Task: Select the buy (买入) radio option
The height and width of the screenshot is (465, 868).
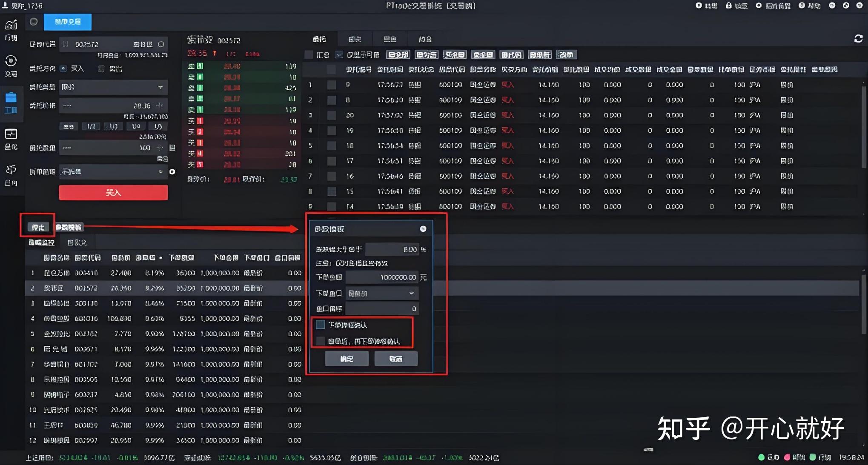Action: click(x=64, y=68)
